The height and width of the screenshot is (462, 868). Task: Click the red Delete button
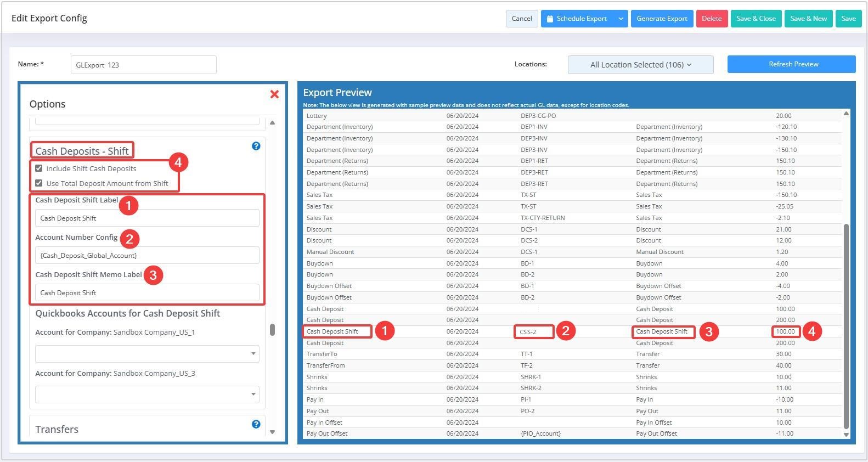712,19
